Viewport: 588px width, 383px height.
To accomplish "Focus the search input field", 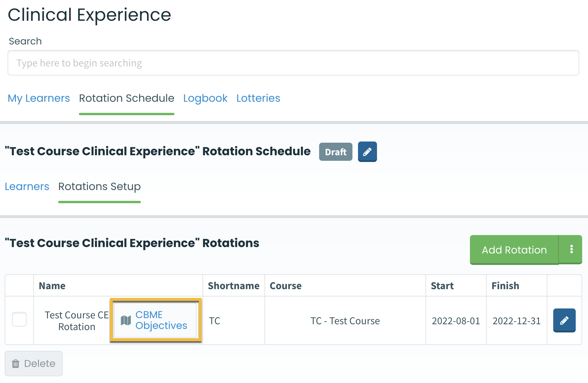I will pos(293,63).
